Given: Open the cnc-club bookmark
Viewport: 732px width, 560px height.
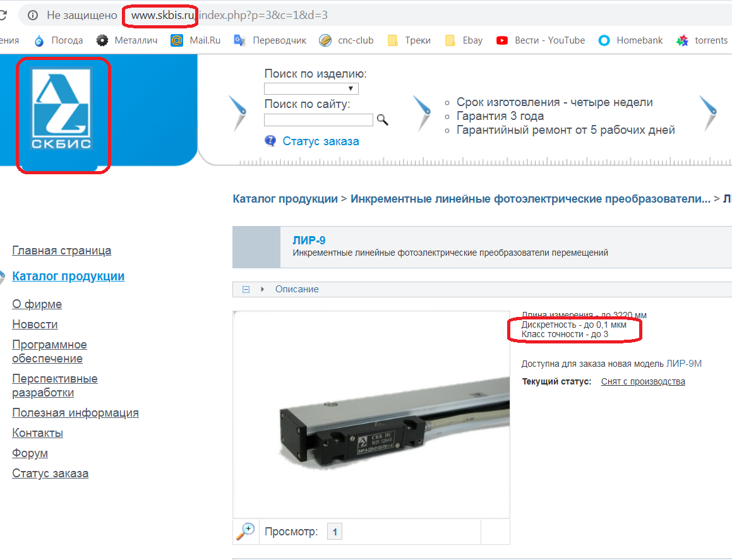Looking at the screenshot, I should coord(346,40).
